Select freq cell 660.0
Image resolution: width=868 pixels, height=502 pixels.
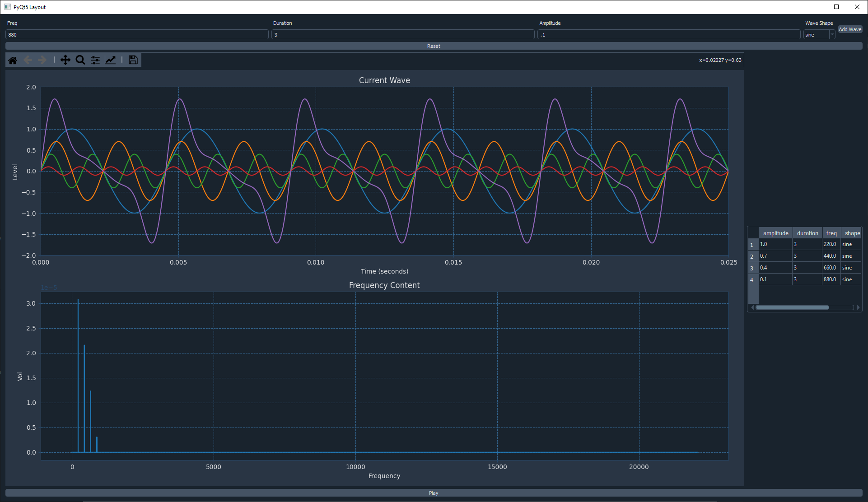[x=831, y=268]
